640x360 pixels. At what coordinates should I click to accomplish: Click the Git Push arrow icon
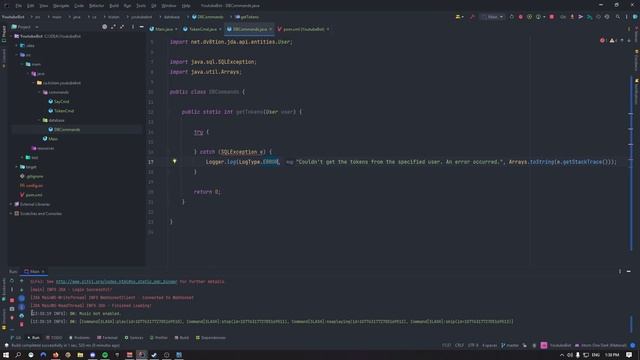pos(589,17)
